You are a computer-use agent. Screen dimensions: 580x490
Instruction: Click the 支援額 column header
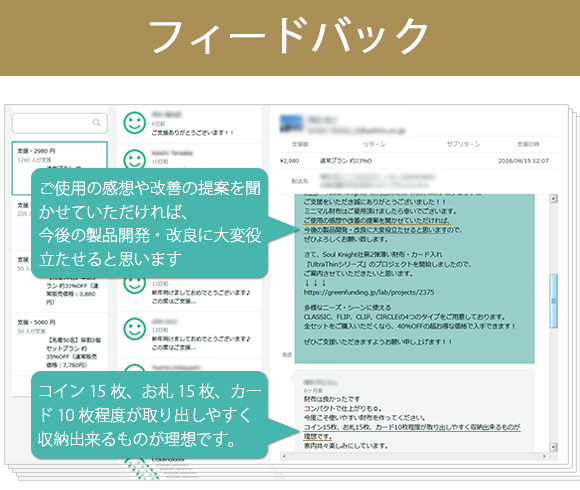click(x=300, y=144)
